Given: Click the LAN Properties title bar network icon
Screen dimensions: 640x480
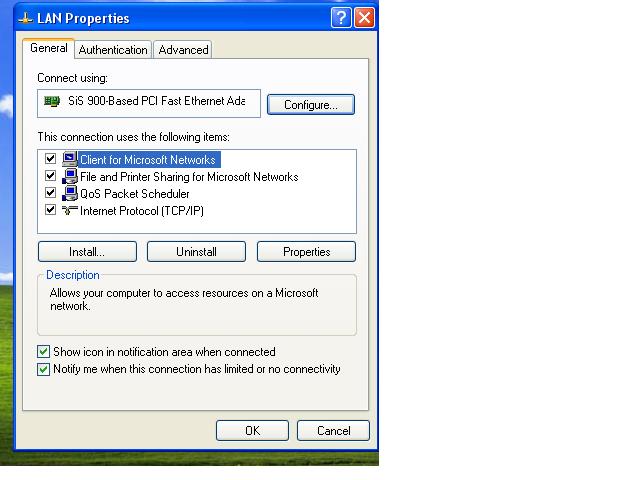Looking at the screenshot, I should click(25, 18).
